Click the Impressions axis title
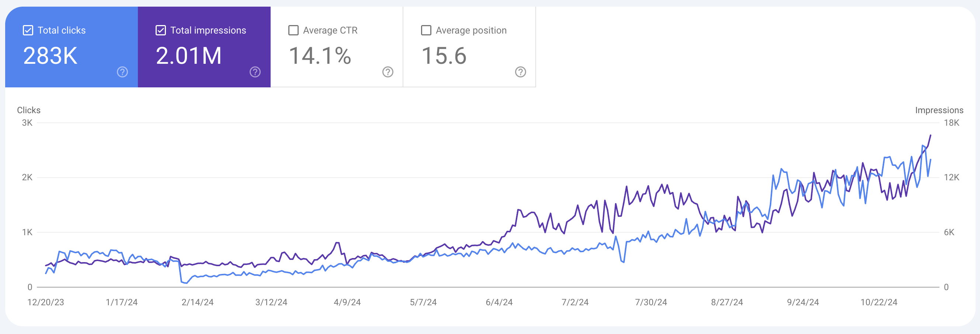 939,110
